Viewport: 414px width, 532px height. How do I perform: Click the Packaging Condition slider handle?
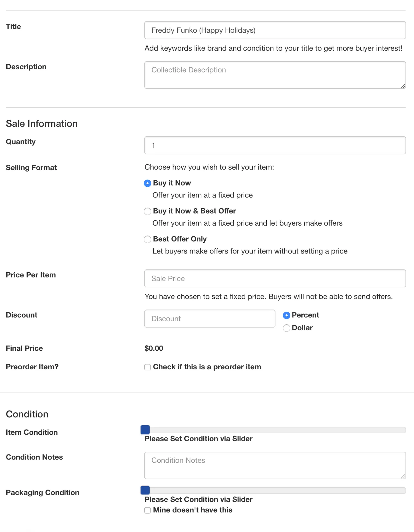pos(145,490)
